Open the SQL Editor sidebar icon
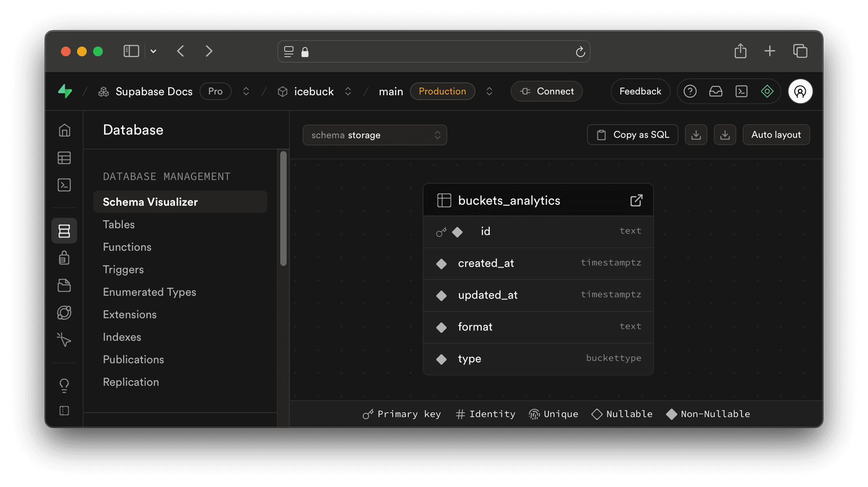 [64, 185]
